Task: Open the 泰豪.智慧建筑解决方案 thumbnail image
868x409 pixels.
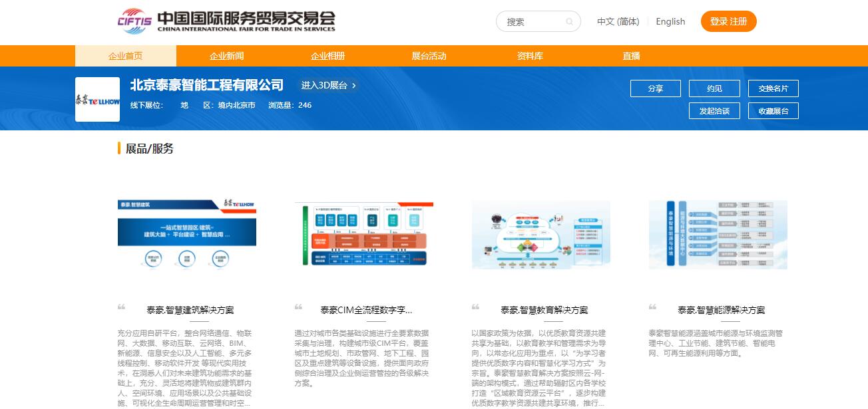Action: pos(187,233)
